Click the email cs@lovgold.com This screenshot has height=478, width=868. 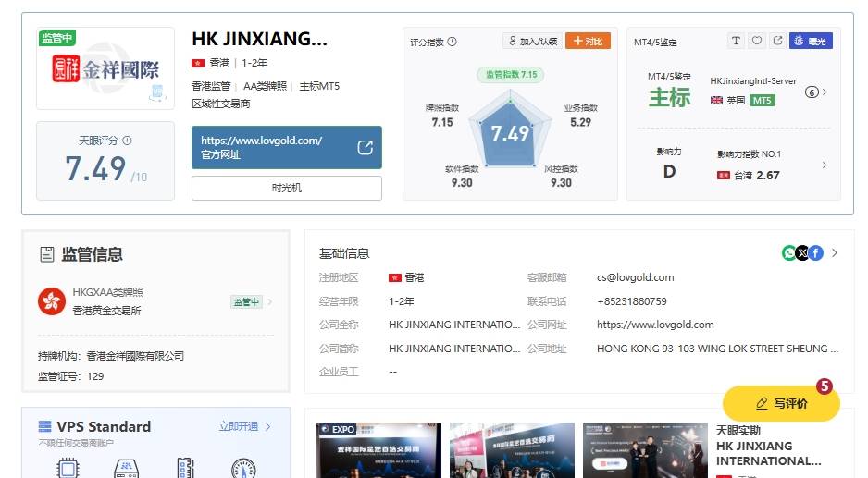pos(636,277)
